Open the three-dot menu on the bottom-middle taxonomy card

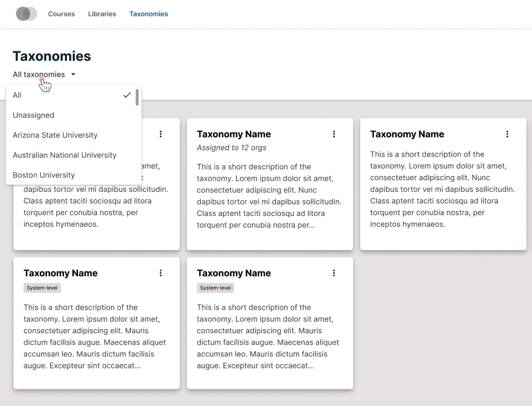pyautogui.click(x=334, y=273)
